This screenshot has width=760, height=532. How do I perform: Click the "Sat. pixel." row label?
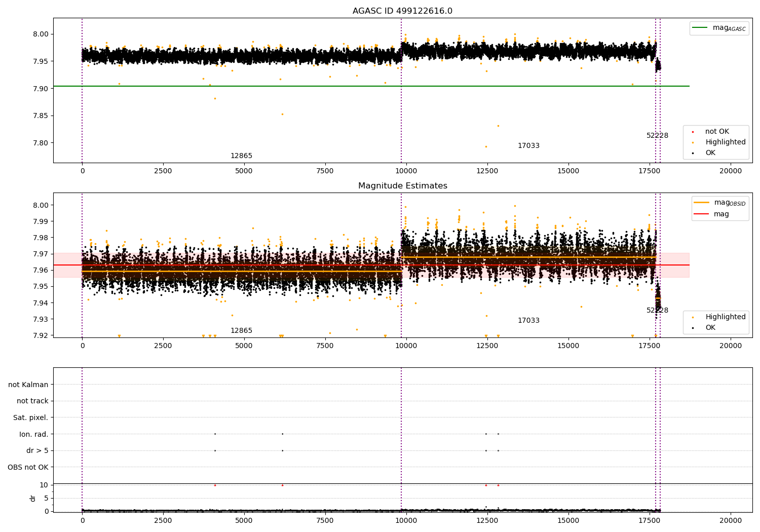(x=31, y=417)
